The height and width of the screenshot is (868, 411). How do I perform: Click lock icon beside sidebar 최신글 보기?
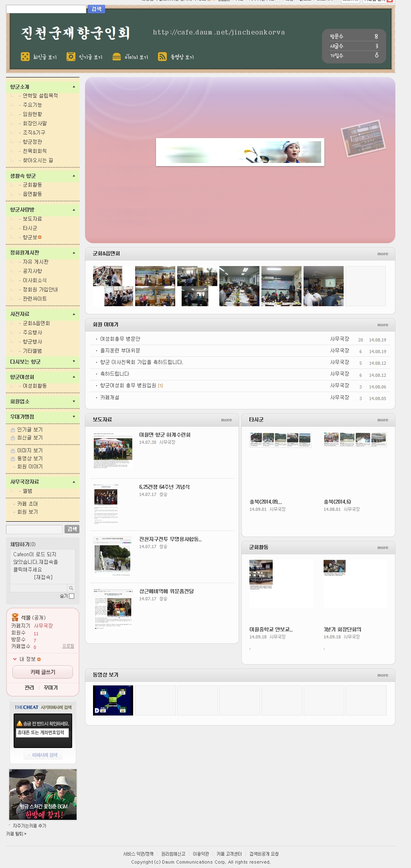coord(13,438)
